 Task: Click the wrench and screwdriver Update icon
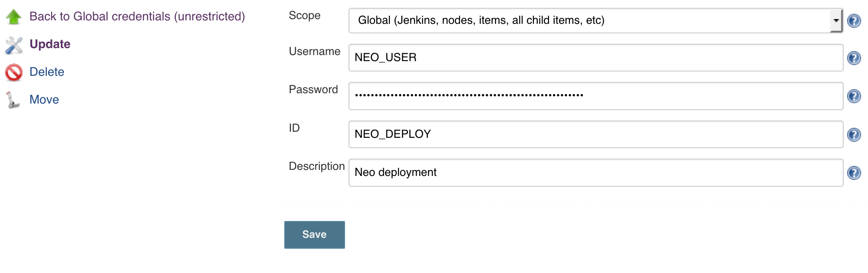[14, 45]
